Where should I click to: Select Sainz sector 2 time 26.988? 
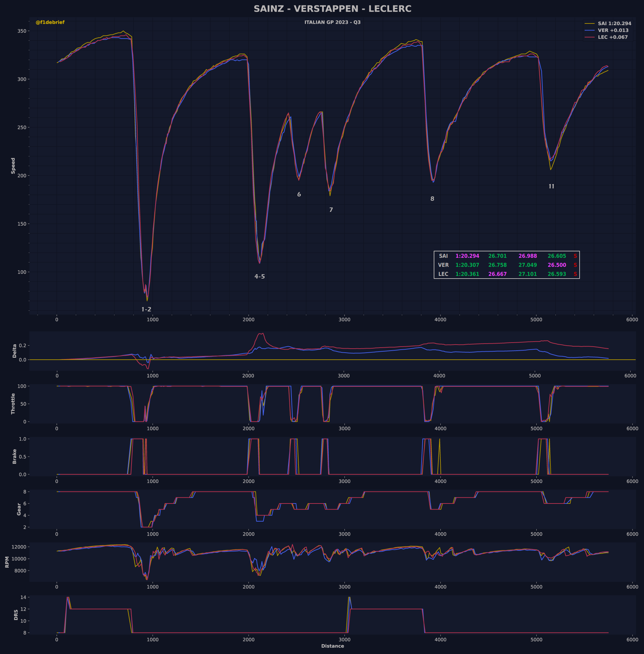coord(528,256)
